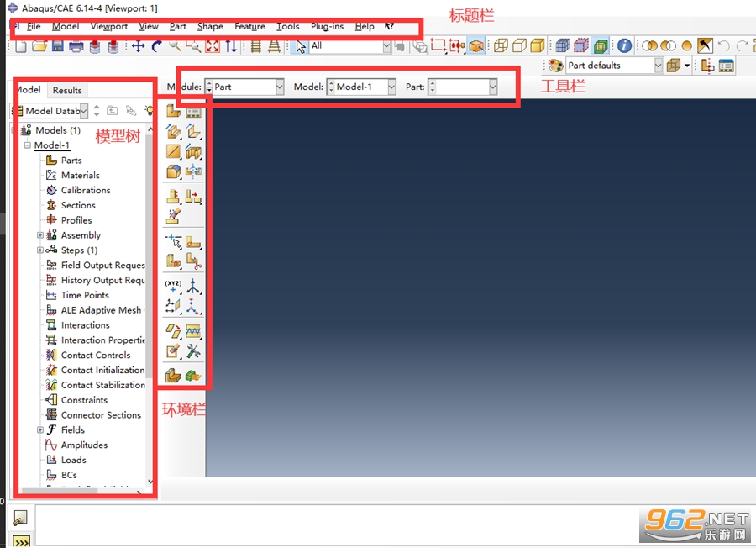Collapse the Model-1 tree node
This screenshot has width=756, height=548.
pyautogui.click(x=28, y=145)
